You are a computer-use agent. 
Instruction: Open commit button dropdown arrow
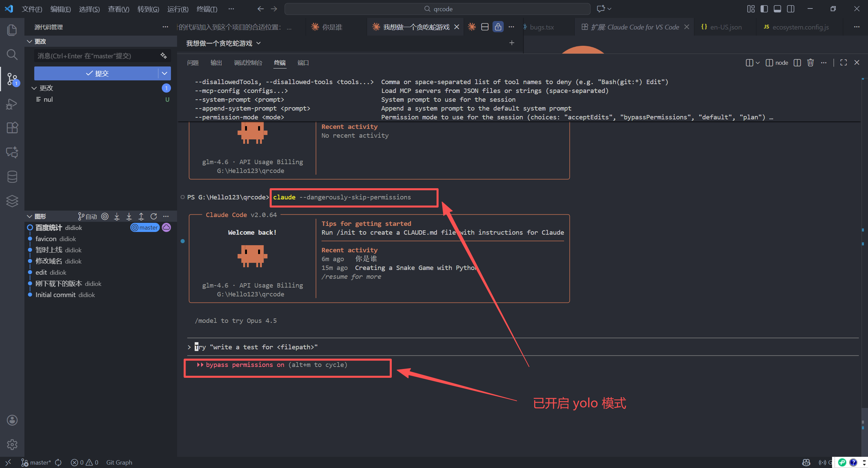[165, 73]
